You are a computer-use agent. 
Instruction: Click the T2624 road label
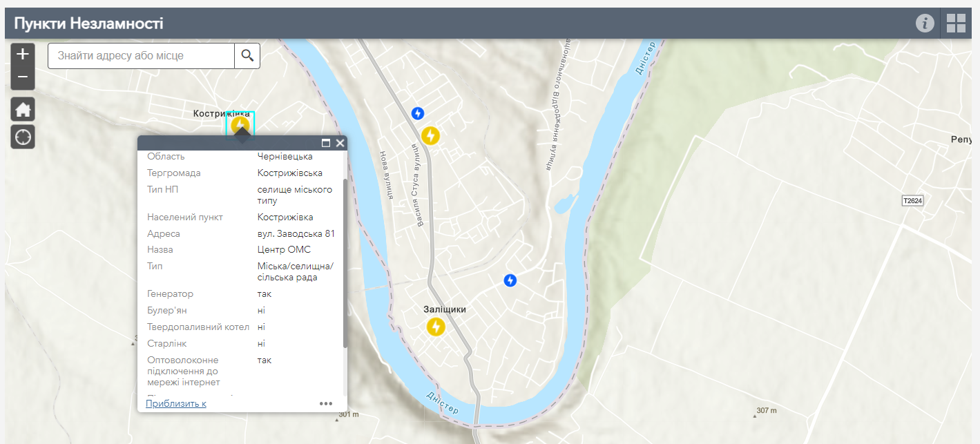pos(912,200)
